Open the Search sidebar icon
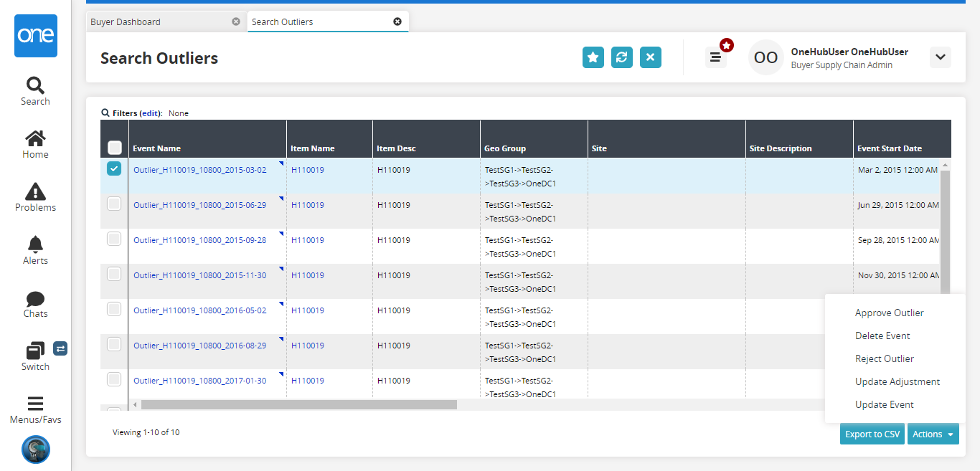 [35, 91]
